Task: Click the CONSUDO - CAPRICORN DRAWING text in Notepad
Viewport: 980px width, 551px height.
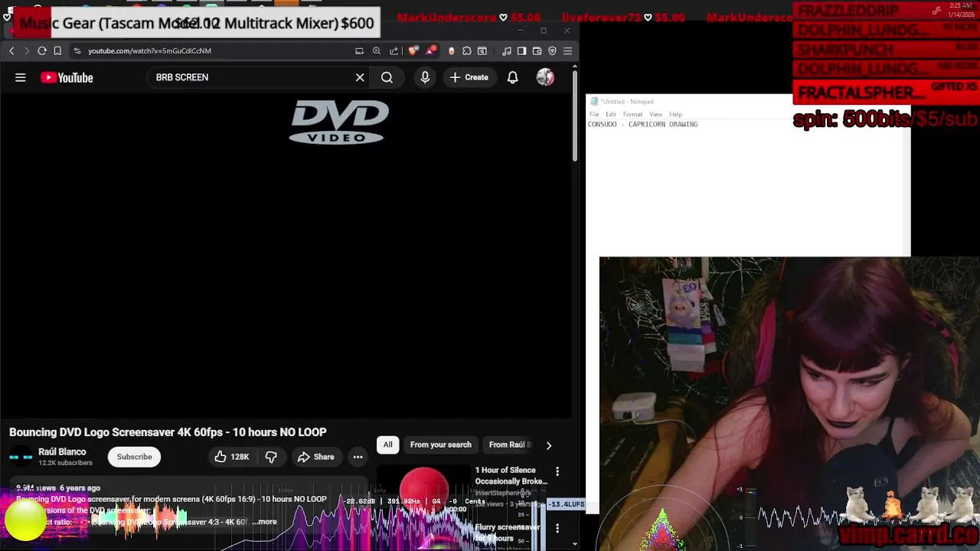Action: click(643, 124)
